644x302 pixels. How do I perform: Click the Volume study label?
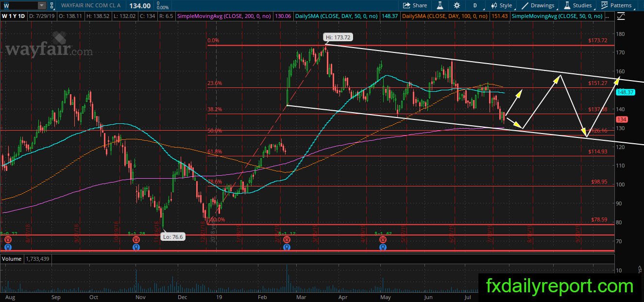11,259
